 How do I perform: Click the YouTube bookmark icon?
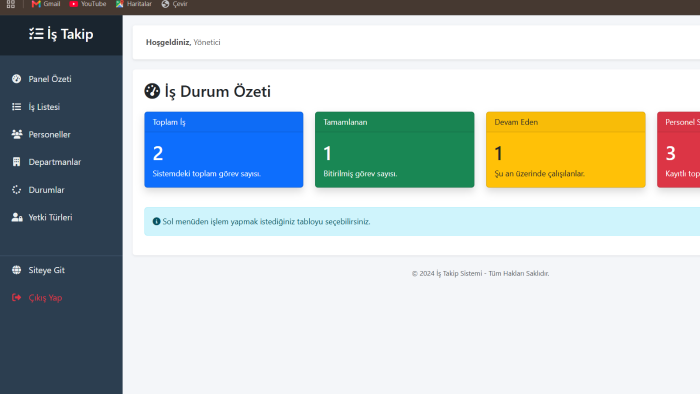[x=74, y=4]
